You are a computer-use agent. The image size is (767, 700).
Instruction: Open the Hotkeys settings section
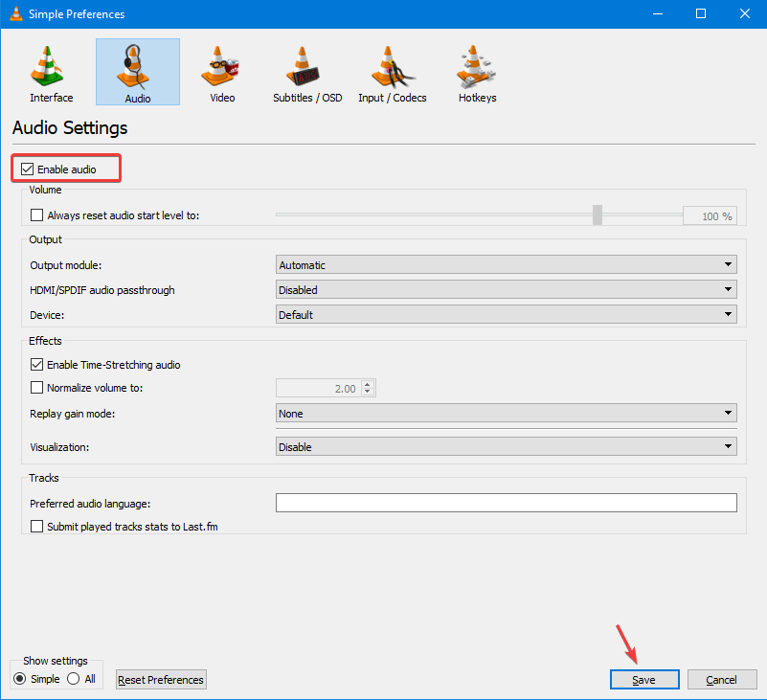click(x=476, y=72)
